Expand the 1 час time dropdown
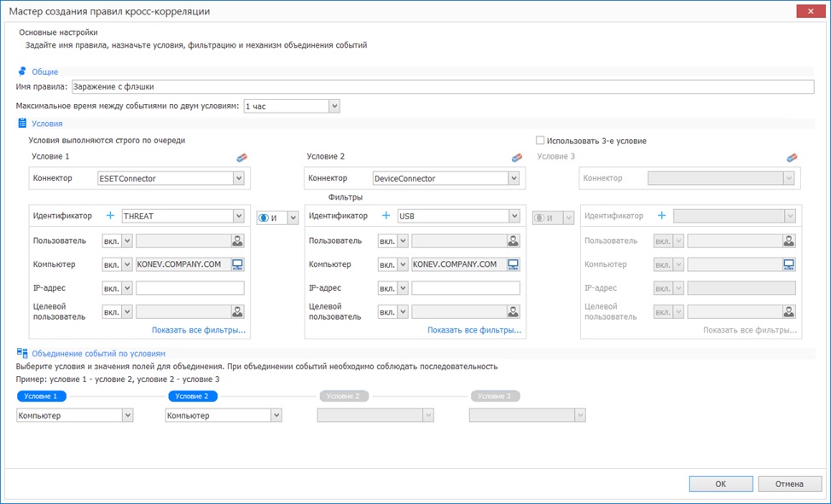Viewport: 831px width, 504px height. (334, 106)
